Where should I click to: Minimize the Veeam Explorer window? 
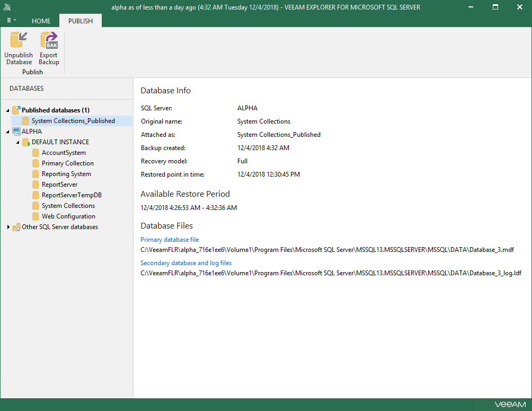(471, 7)
